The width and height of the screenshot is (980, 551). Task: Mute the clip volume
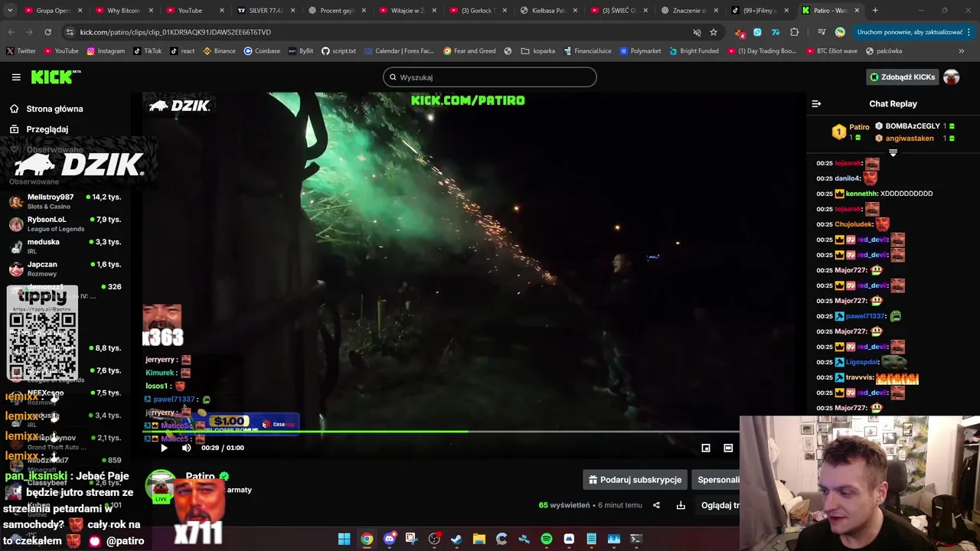pyautogui.click(x=186, y=448)
